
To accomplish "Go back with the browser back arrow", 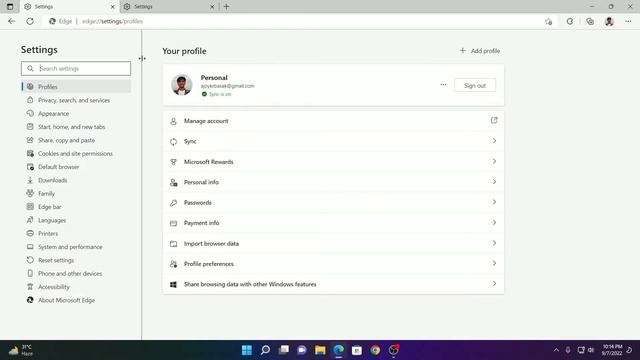I will click(x=11, y=21).
